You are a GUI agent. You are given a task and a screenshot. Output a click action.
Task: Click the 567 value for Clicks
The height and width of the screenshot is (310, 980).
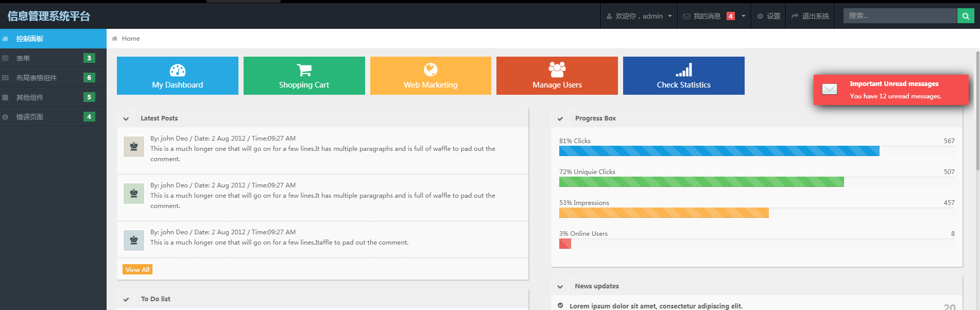point(949,141)
